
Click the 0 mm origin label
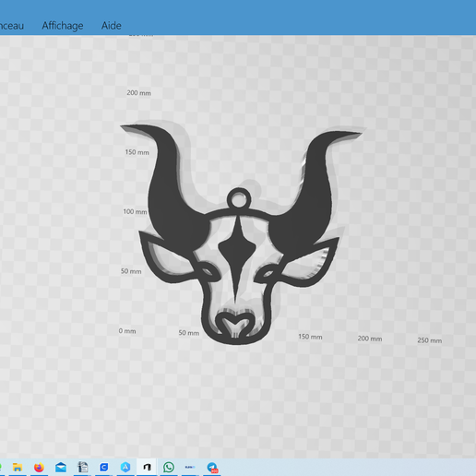(x=127, y=331)
